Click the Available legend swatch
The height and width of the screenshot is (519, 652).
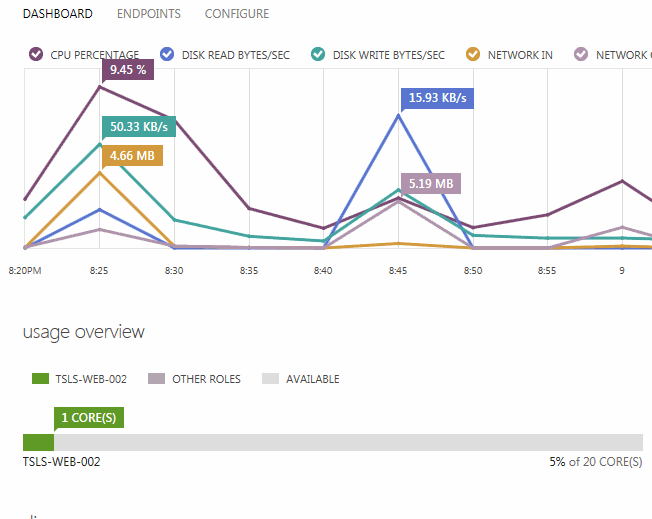(270, 379)
